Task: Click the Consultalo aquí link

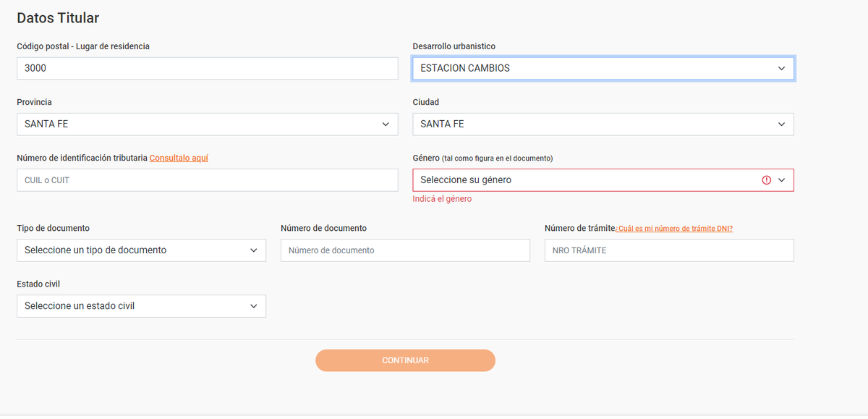Action: point(179,157)
